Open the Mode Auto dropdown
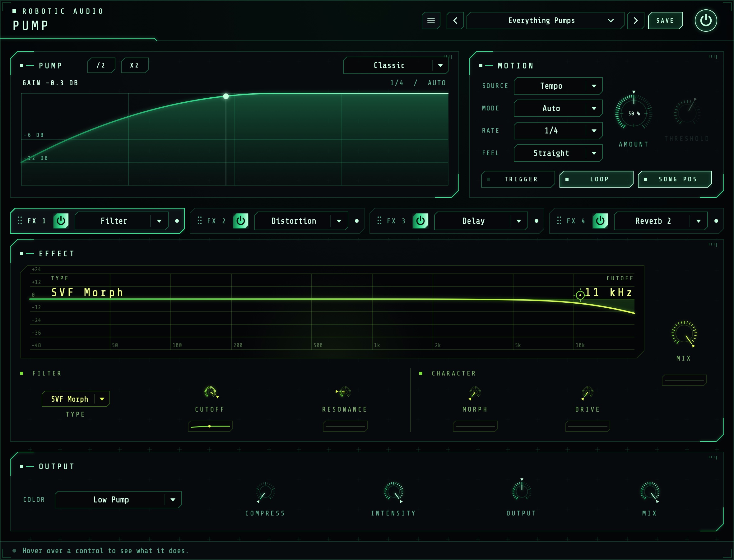 point(558,108)
